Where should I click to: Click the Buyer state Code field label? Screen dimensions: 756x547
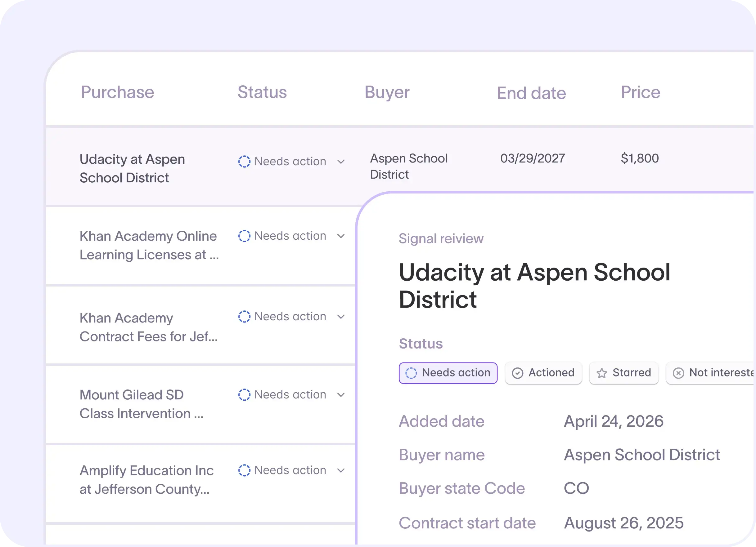pyautogui.click(x=462, y=489)
